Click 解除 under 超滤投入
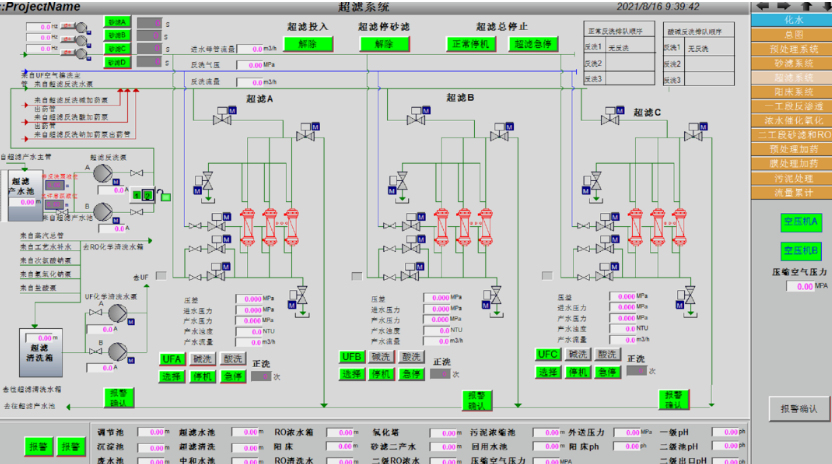The width and height of the screenshot is (832, 464). [x=299, y=44]
